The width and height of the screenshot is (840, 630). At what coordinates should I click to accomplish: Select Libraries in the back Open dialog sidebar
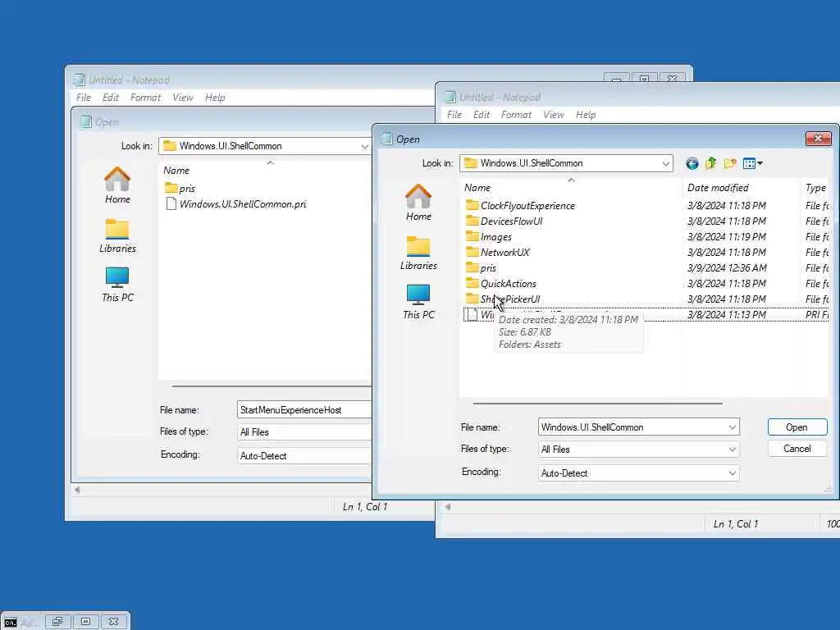click(x=117, y=235)
